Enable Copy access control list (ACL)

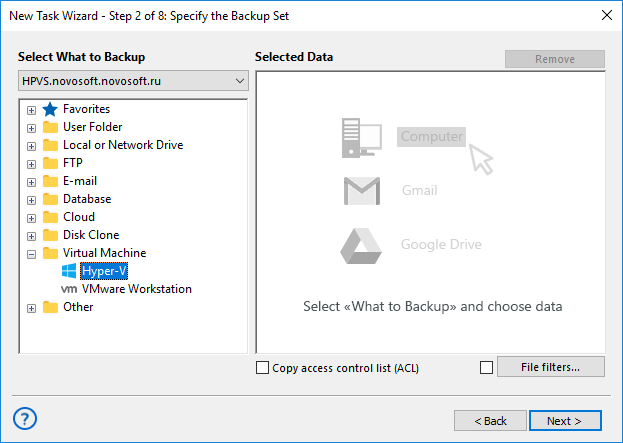point(262,368)
